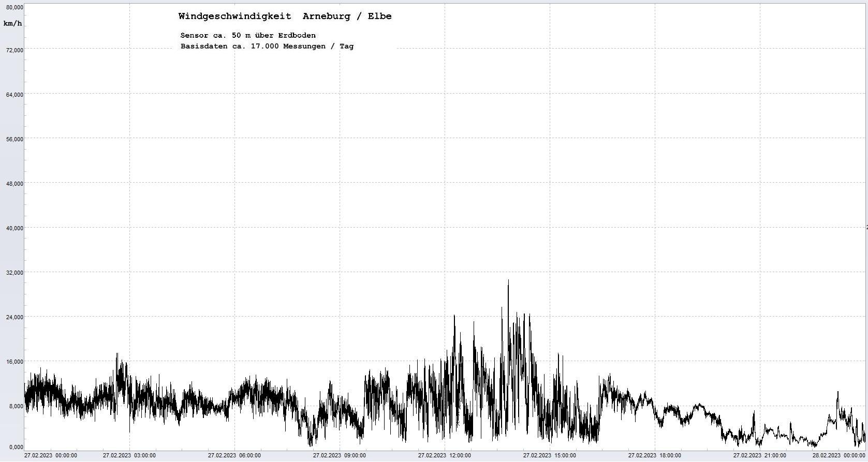Click the 27.02.2023 06:00:00 time label
The width and height of the screenshot is (868, 462).
pyautogui.click(x=234, y=456)
